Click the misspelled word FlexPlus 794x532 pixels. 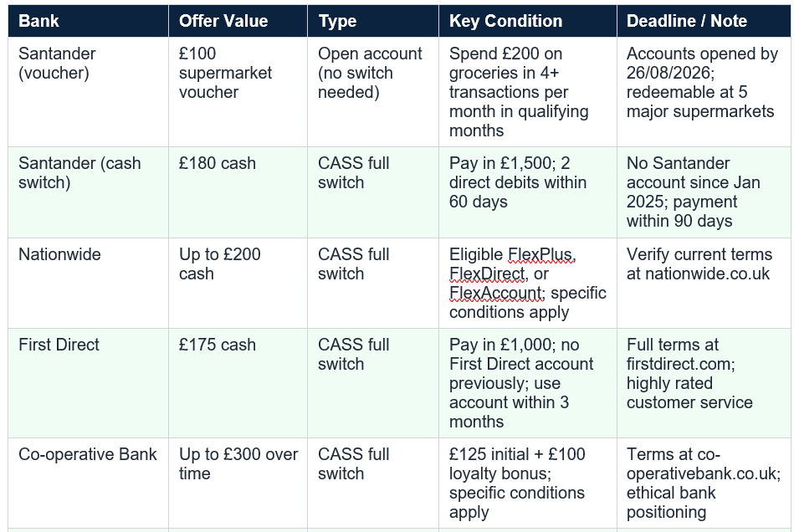pos(540,254)
